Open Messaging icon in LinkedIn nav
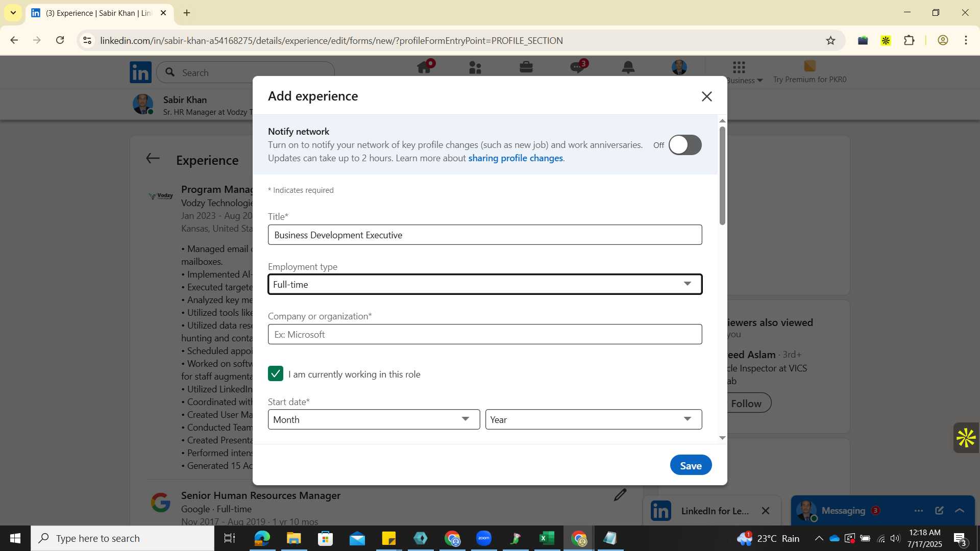Screen dimensions: 980x551 pos(578,67)
